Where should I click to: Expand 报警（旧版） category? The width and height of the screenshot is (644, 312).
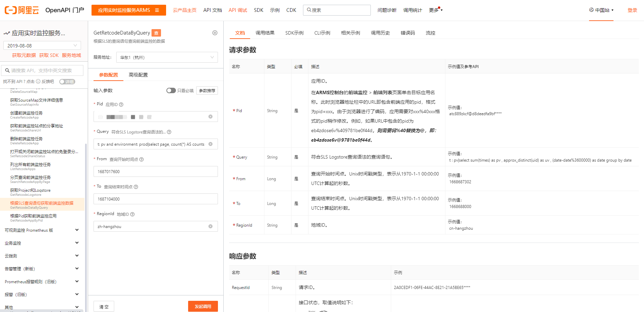coord(42,294)
